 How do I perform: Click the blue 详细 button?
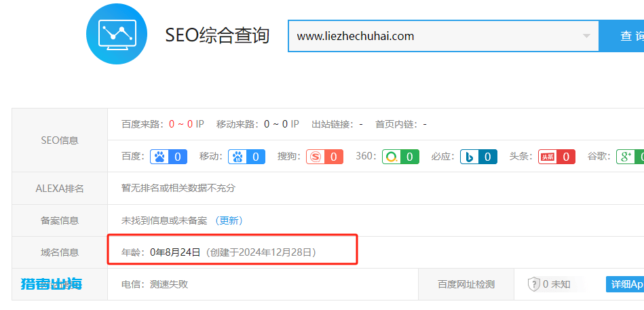point(625,284)
